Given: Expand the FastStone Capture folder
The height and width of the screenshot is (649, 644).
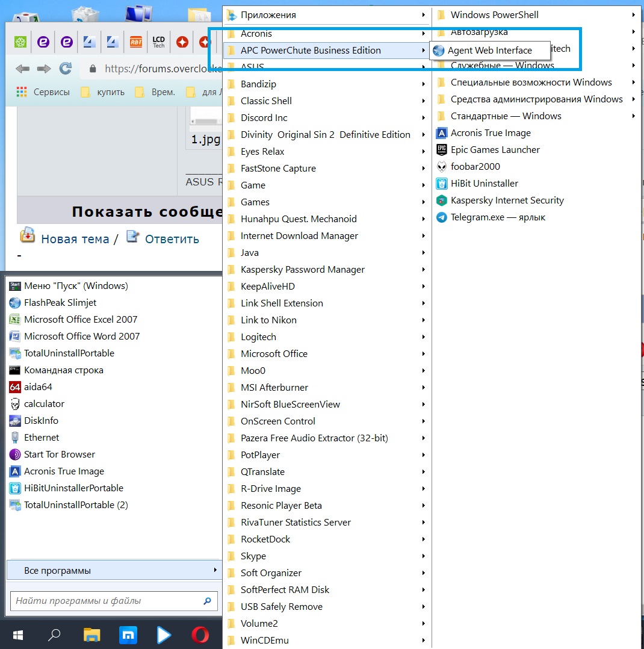Looking at the screenshot, I should (327, 169).
